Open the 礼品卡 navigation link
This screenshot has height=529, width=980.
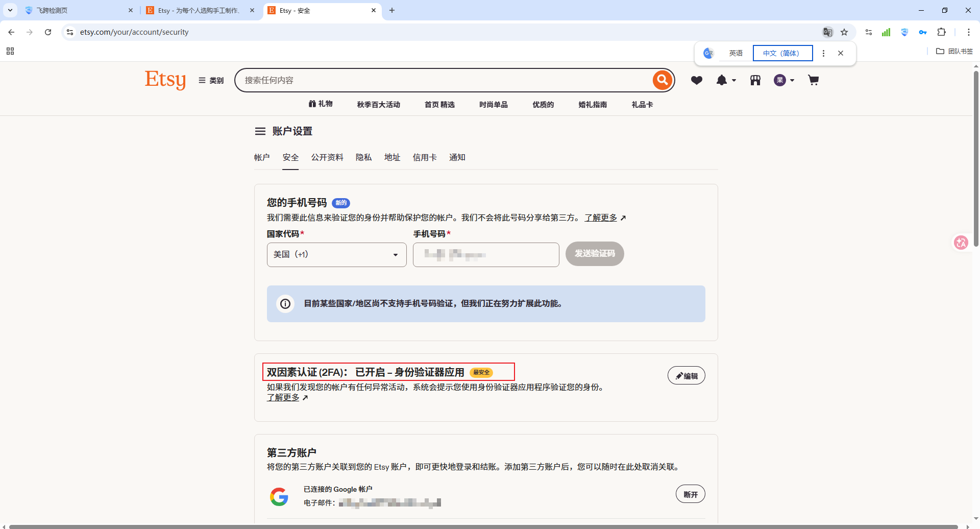tap(642, 105)
